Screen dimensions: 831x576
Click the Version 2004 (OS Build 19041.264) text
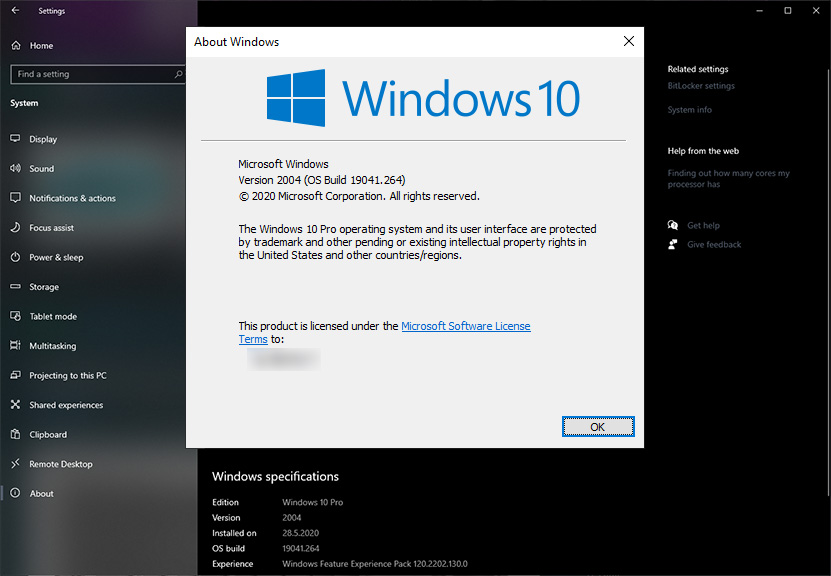coord(322,180)
